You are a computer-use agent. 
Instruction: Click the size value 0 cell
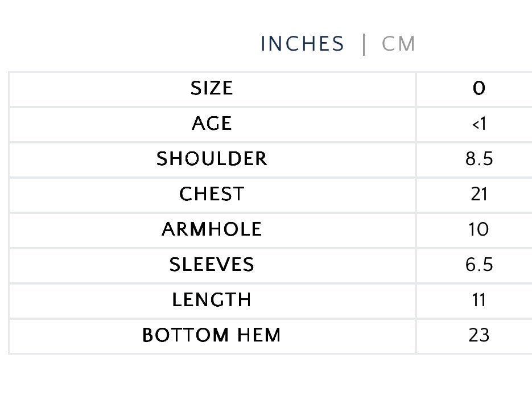479,88
